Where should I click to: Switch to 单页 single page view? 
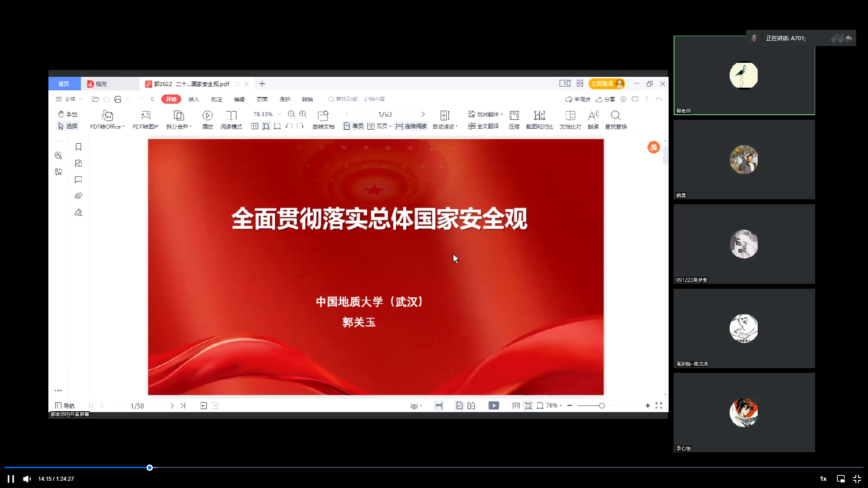[x=354, y=127]
